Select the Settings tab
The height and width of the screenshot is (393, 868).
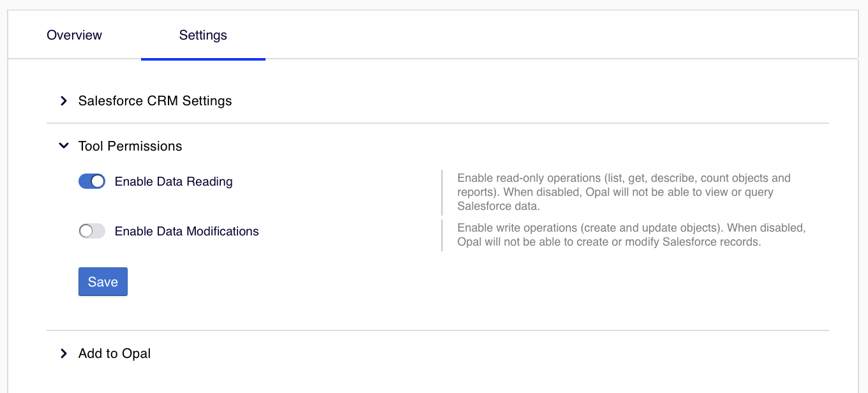click(x=203, y=35)
